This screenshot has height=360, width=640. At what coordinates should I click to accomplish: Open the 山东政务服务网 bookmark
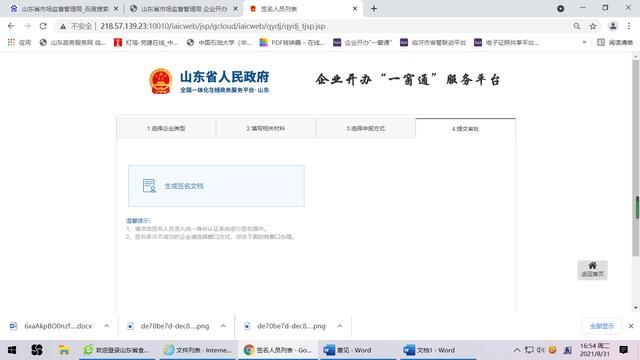coord(73,42)
